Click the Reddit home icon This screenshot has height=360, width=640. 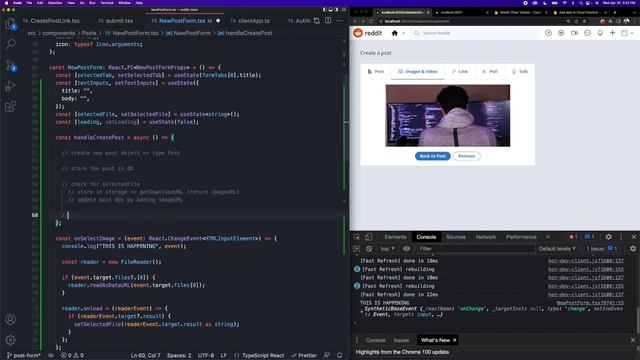pos(395,33)
